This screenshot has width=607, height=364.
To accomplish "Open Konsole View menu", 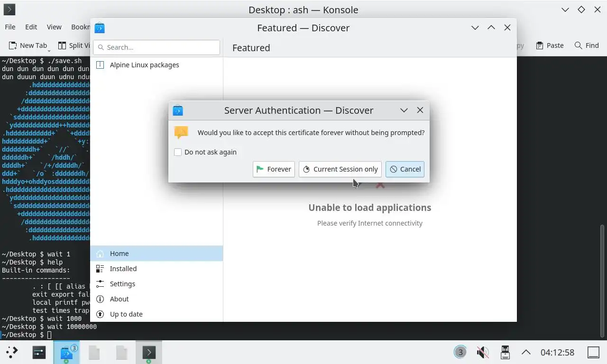I will [54, 27].
